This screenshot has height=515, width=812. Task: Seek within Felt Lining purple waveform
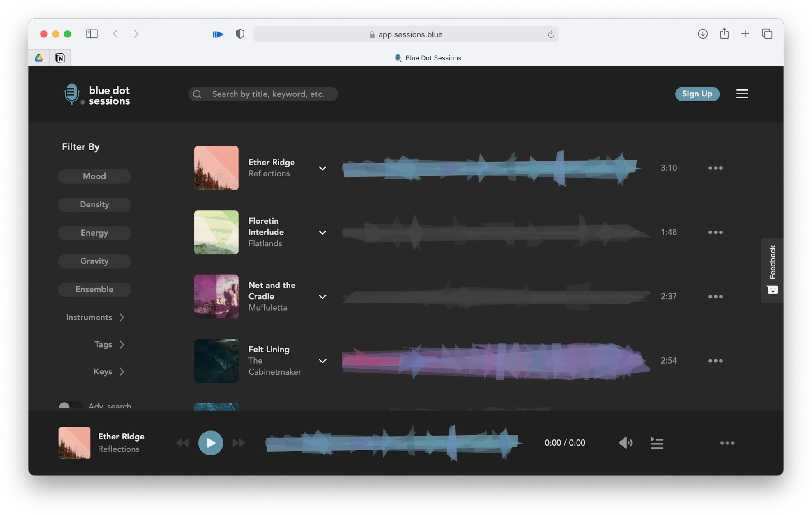point(495,361)
